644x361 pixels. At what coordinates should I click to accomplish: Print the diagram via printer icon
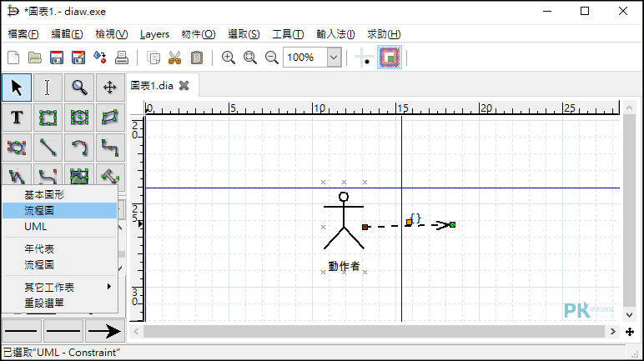coord(122,58)
